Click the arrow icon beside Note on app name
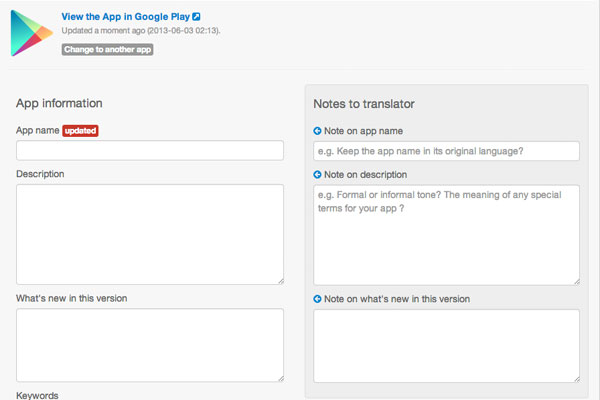This screenshot has height=400, width=600. coord(317,131)
